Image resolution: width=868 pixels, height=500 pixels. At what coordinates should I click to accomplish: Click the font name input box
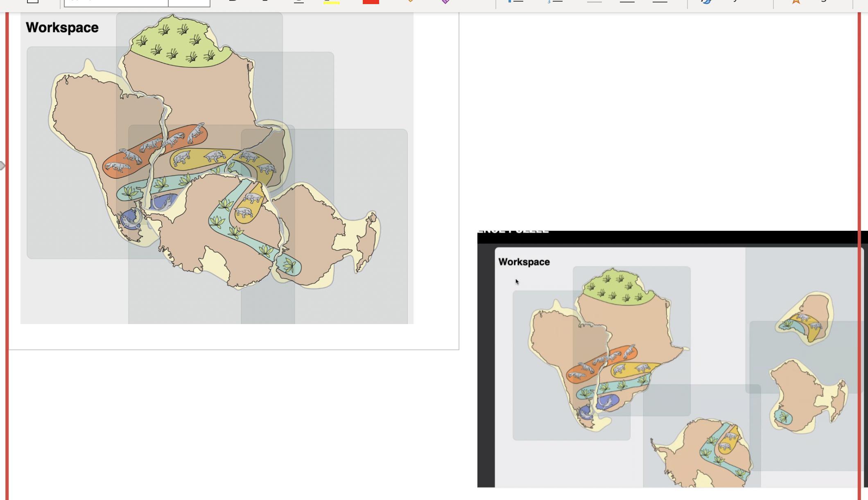(x=116, y=2)
